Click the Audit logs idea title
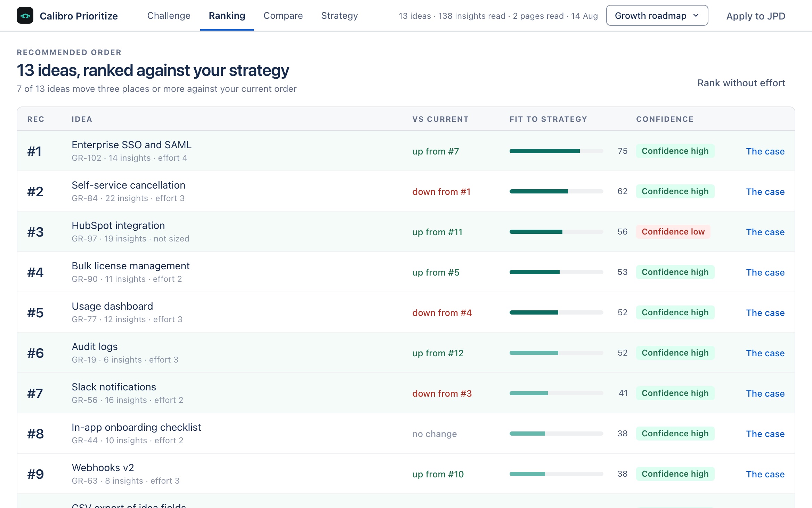 click(95, 347)
